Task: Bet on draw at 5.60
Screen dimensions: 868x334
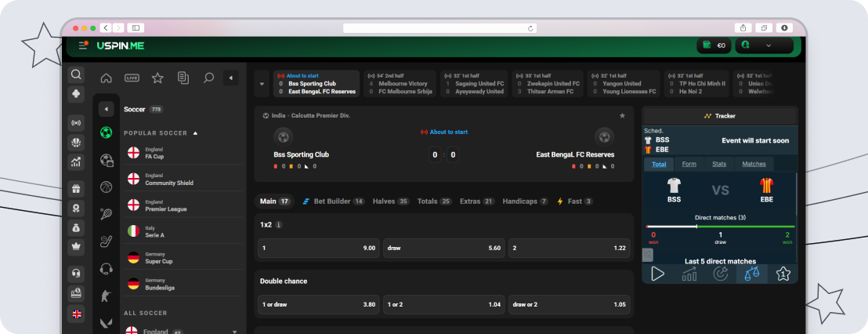Action: pyautogui.click(x=444, y=248)
